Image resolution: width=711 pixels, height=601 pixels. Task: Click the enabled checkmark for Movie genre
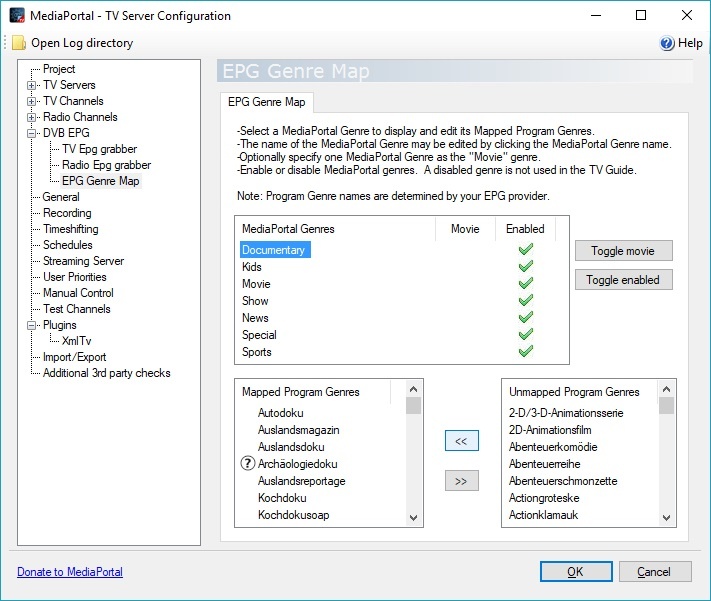pos(526,283)
